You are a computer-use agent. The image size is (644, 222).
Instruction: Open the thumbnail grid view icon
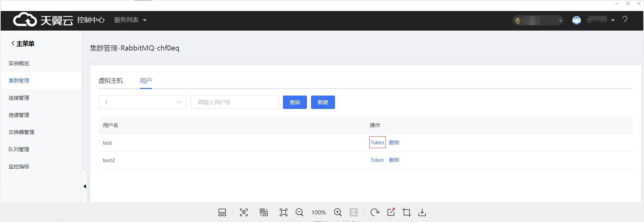(222, 212)
